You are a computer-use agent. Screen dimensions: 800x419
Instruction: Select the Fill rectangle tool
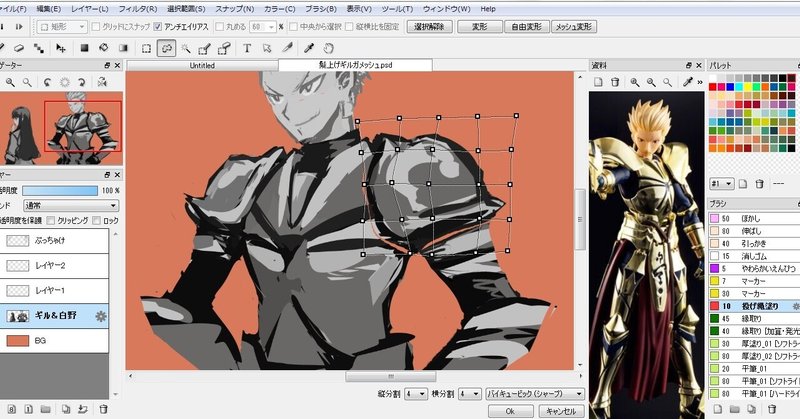84,48
